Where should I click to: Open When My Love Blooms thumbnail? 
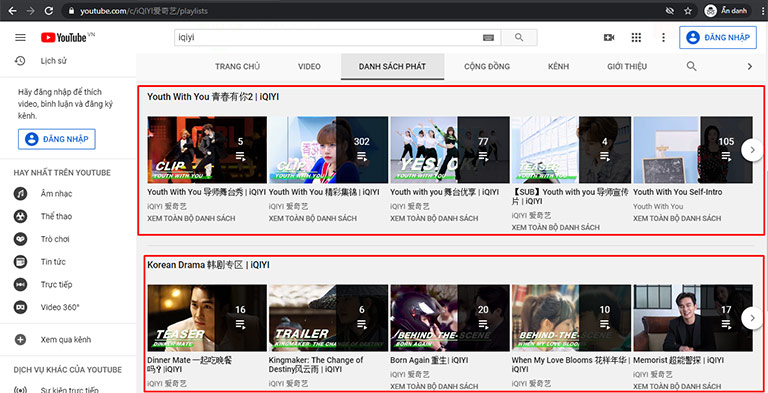point(571,318)
